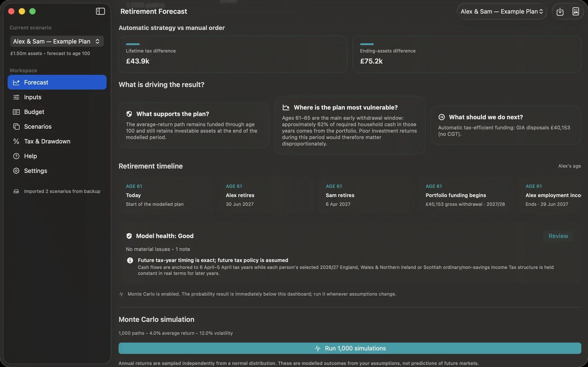The image size is (588, 367).
Task: Toggle the sidebar panel icon
Action: coord(100,11)
